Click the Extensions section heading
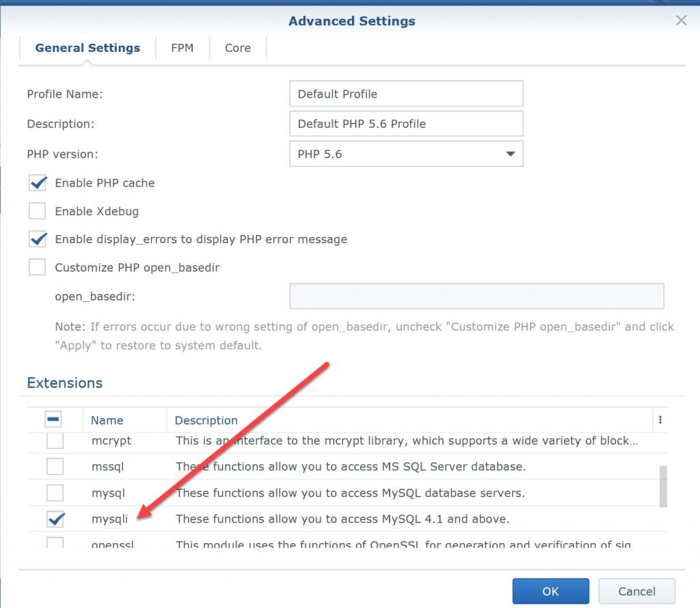Viewport: 700px width, 608px height. 65,383
